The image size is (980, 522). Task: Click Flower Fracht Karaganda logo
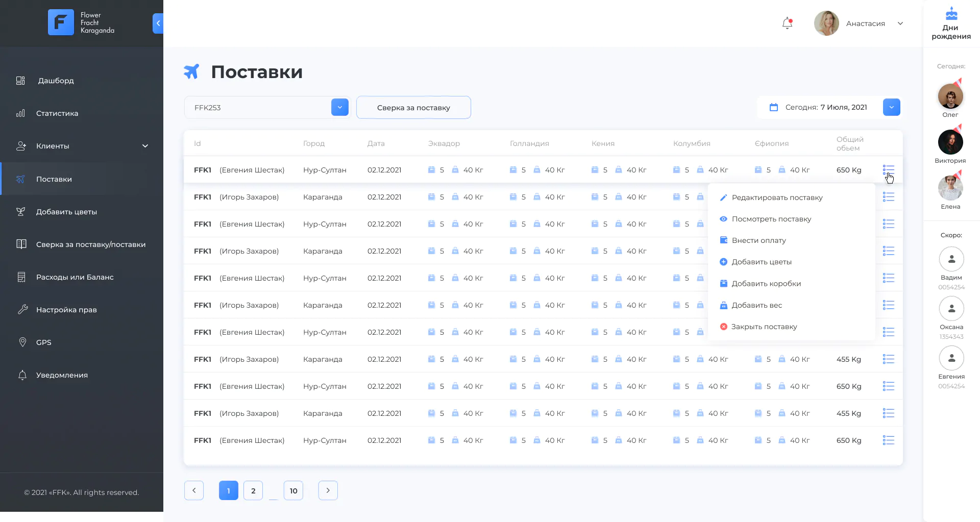[81, 23]
